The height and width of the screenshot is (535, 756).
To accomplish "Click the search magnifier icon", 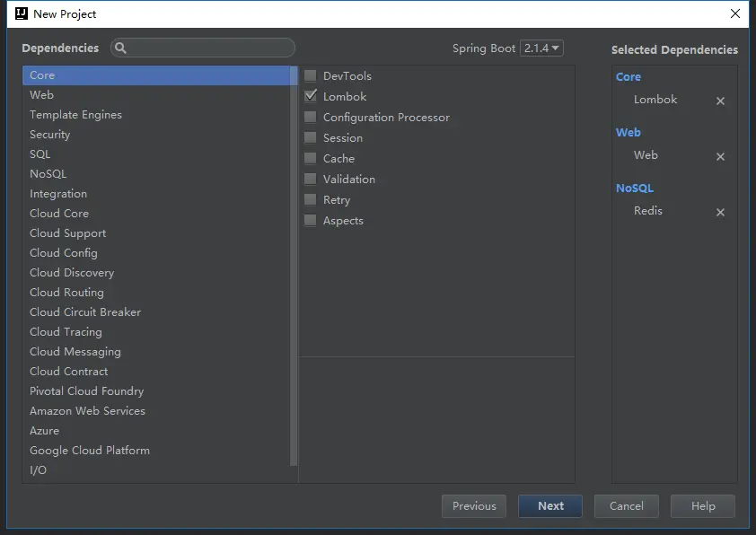I will click(120, 48).
